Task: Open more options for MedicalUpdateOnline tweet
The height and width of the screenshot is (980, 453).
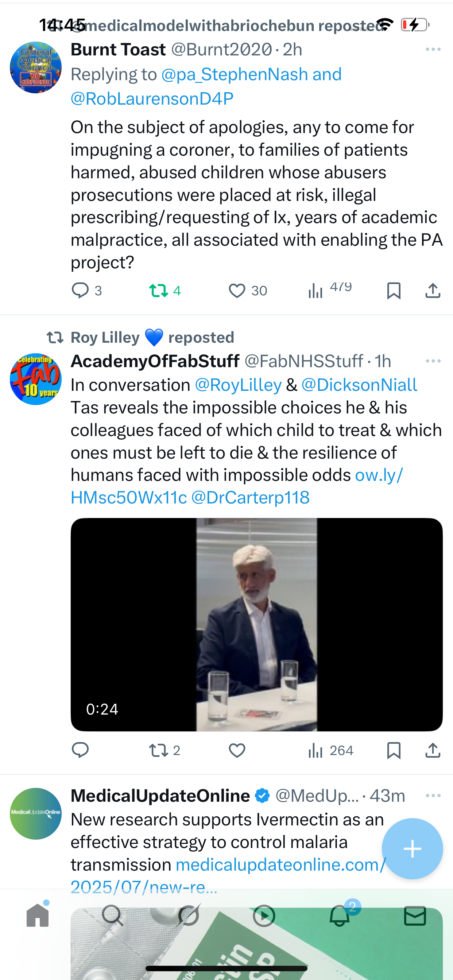Action: point(433,796)
